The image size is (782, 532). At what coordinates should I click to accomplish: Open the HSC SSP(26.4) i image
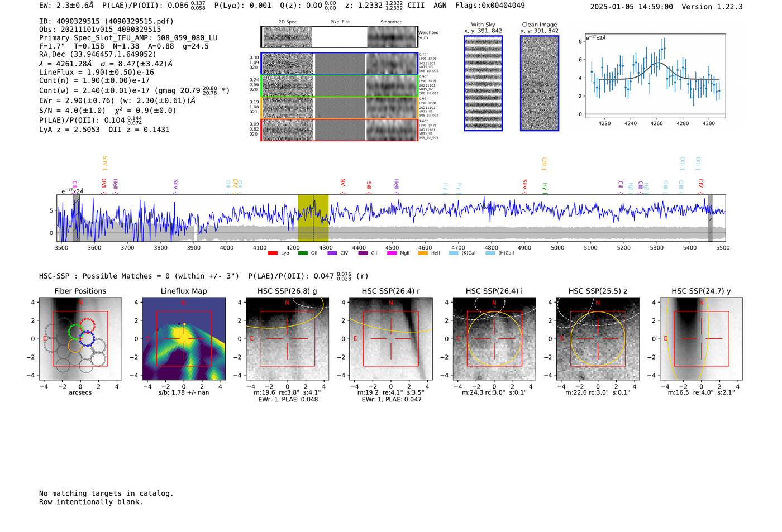coord(494,339)
